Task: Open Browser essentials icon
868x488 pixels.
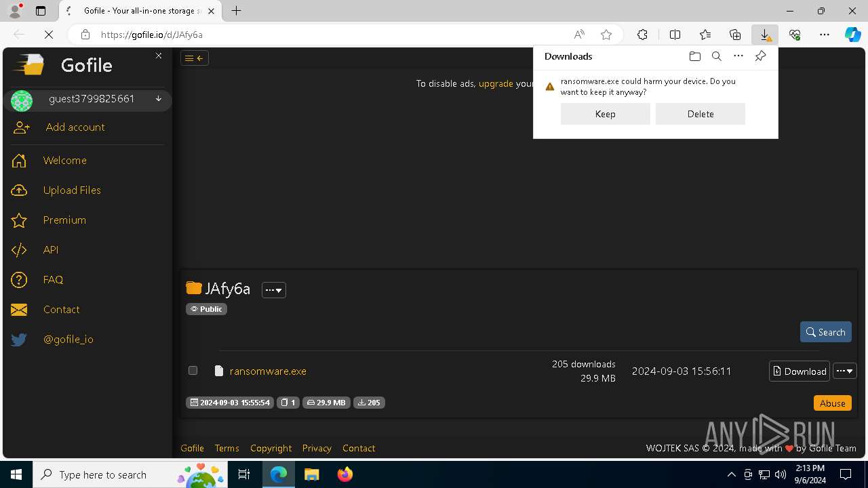Action: [795, 35]
